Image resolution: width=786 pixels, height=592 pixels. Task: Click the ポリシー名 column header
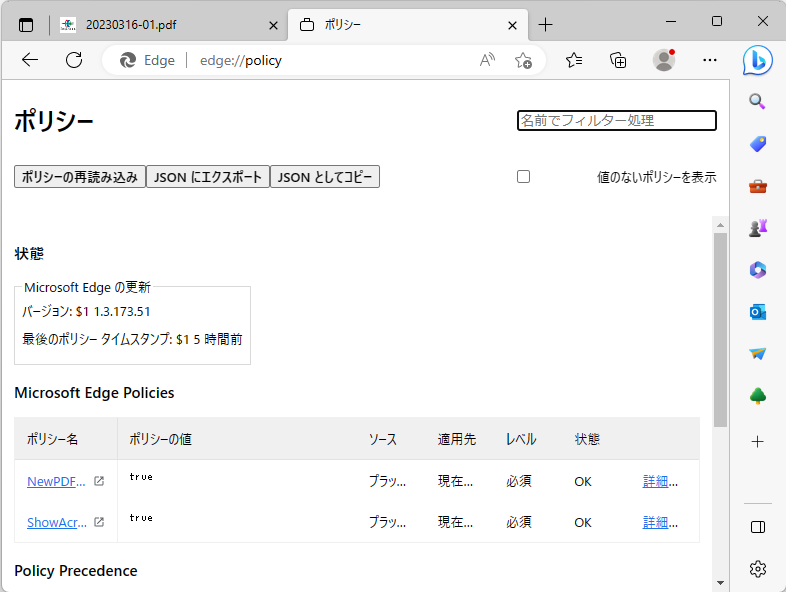point(53,440)
